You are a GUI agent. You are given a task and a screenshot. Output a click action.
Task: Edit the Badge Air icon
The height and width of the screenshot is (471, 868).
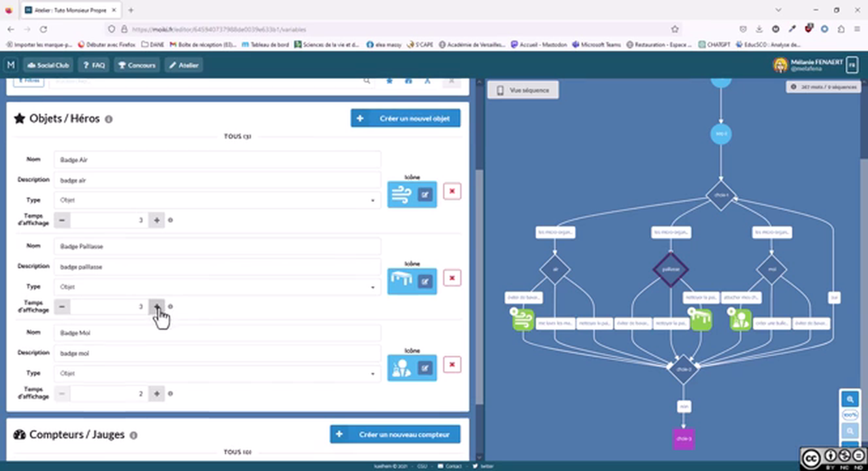(x=426, y=194)
